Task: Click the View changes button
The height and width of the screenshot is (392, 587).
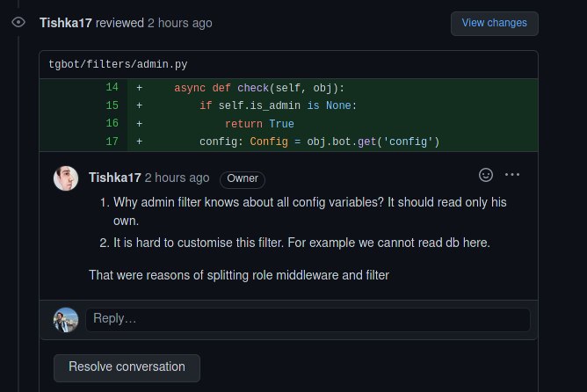Action: click(494, 23)
